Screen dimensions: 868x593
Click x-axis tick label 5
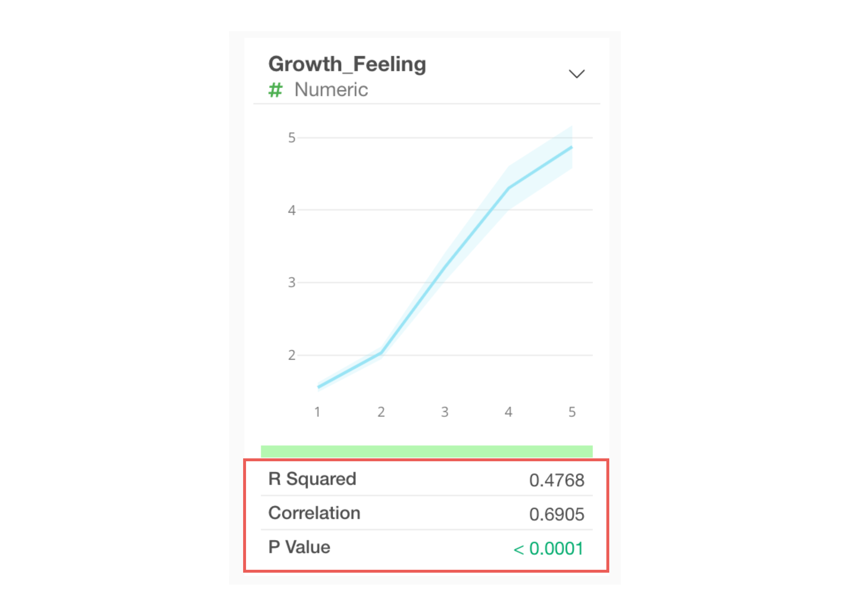(572, 412)
